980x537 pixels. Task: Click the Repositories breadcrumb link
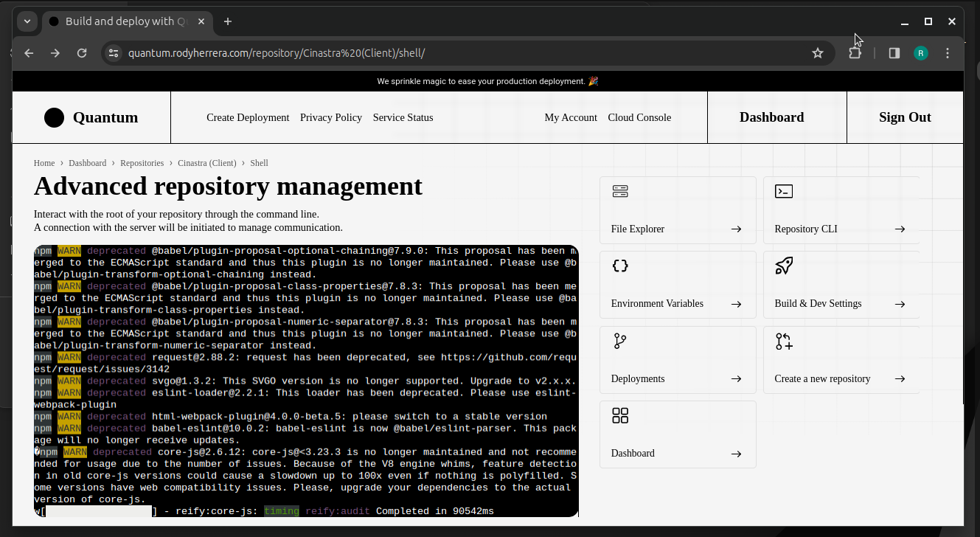(142, 163)
